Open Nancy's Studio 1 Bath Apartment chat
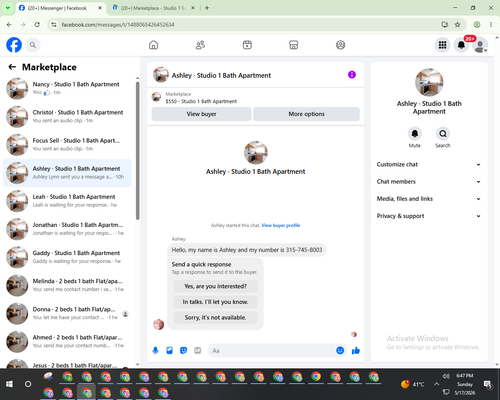Viewport: 500px width, 400px height. coord(67,89)
